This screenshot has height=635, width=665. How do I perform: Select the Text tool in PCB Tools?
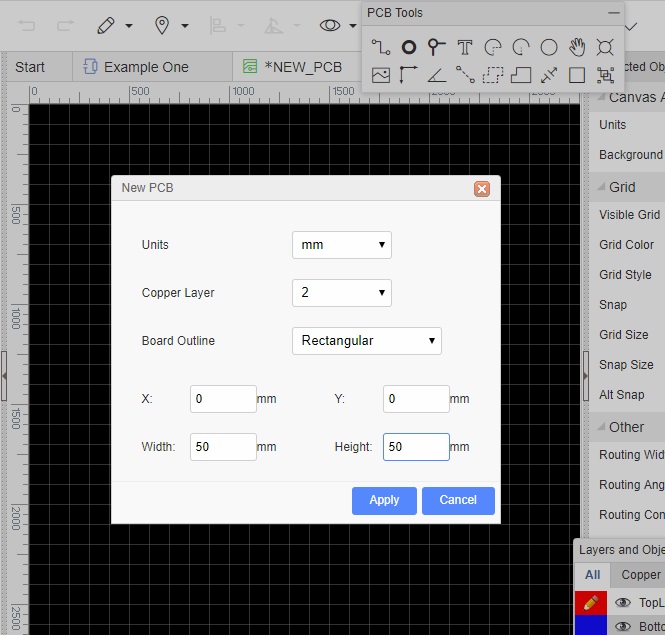464,47
